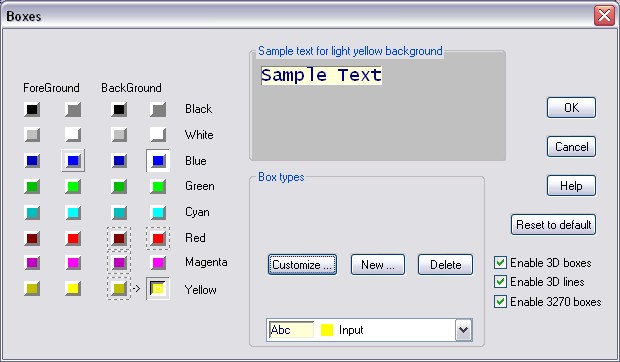Delete the selected box type
Image resolution: width=620 pixels, height=362 pixels.
click(x=445, y=264)
